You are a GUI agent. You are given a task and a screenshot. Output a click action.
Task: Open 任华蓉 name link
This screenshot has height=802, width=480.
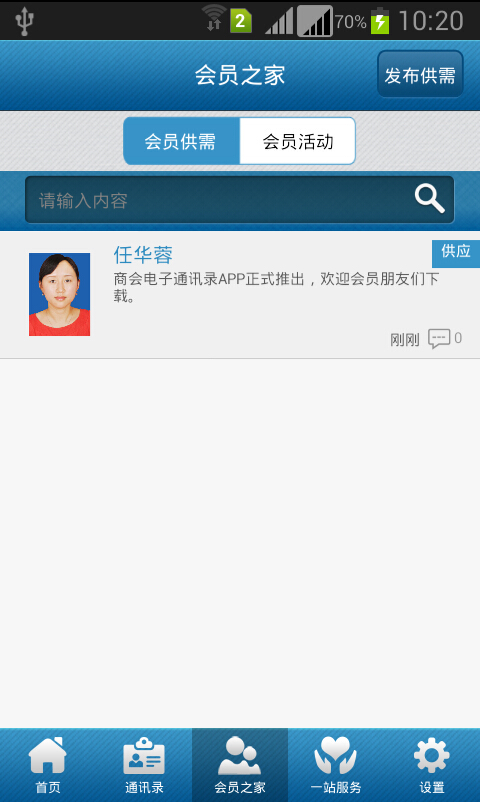(143, 254)
